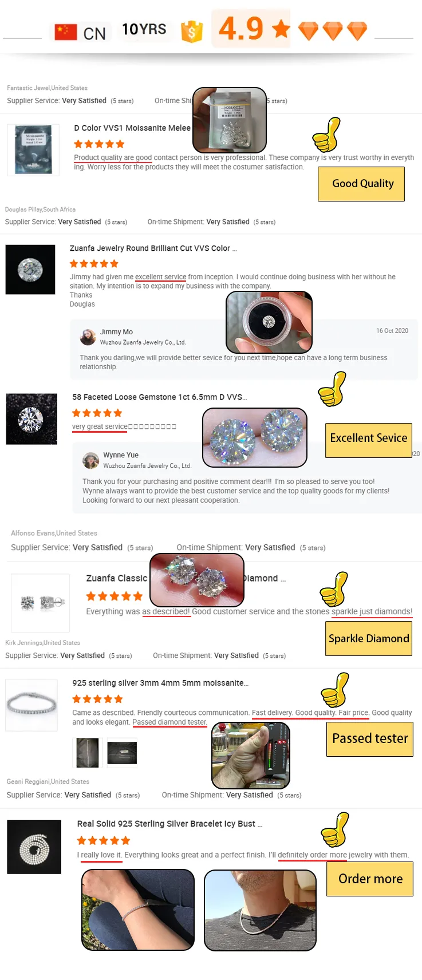
Task: Click the Order more yellow label
Action: click(x=370, y=879)
